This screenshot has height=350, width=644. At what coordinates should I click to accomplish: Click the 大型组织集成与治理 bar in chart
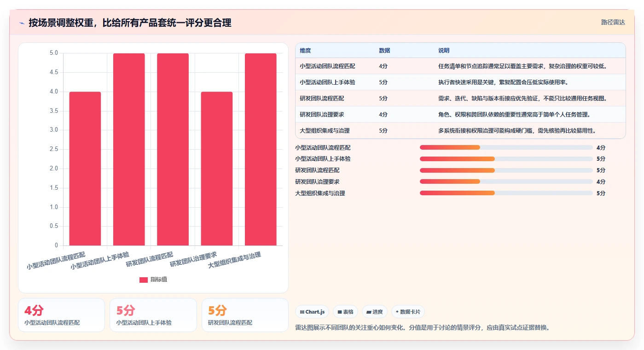tap(261, 149)
